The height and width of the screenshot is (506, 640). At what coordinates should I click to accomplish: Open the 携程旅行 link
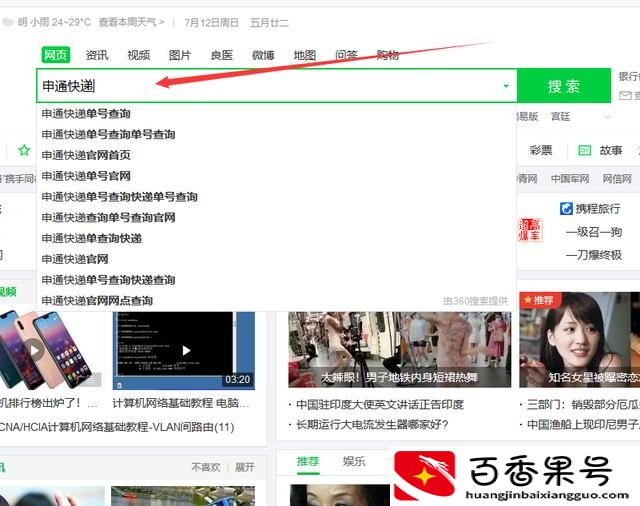(598, 209)
